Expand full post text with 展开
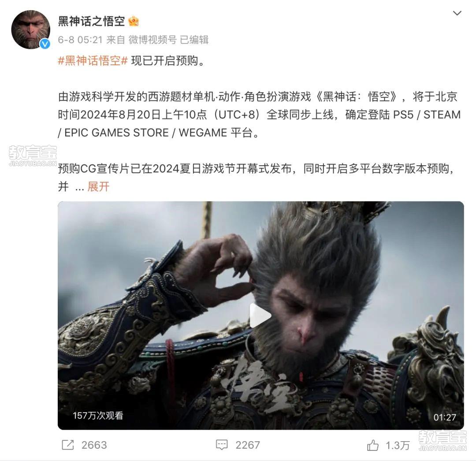476x461 pixels. tap(98, 186)
